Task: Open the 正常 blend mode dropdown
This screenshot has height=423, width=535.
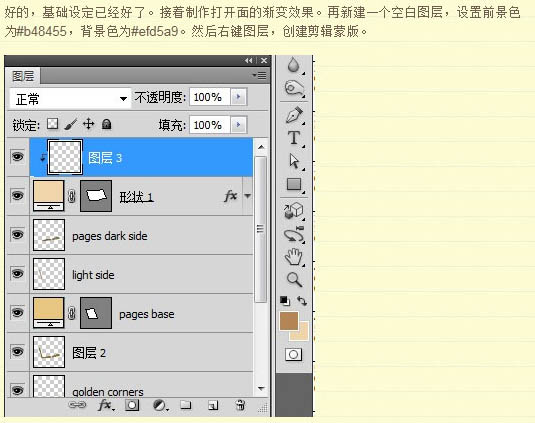Action: coord(70,99)
